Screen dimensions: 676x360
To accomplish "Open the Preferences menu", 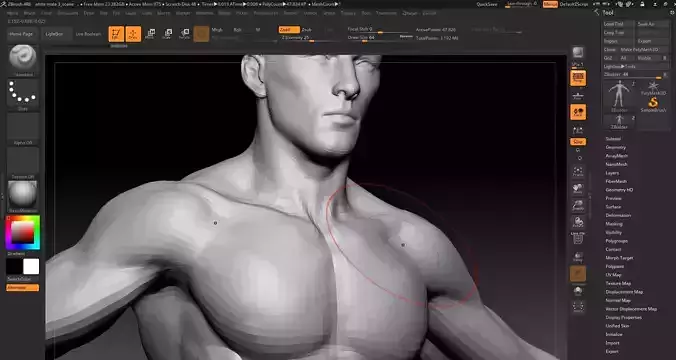I will click(266, 13).
